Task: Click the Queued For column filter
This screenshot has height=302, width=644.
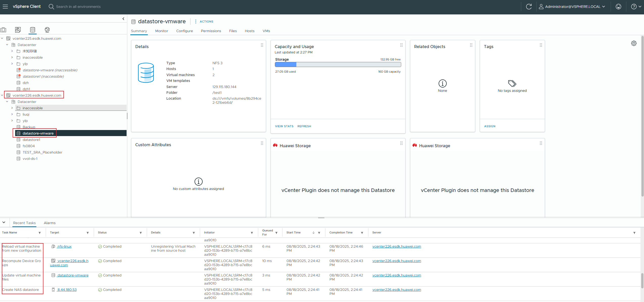Action: 276,233
